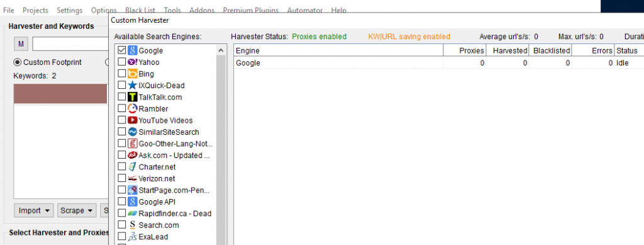Tick the IXQuick-Dead checkbox
The height and width of the screenshot is (245, 644).
pos(121,86)
